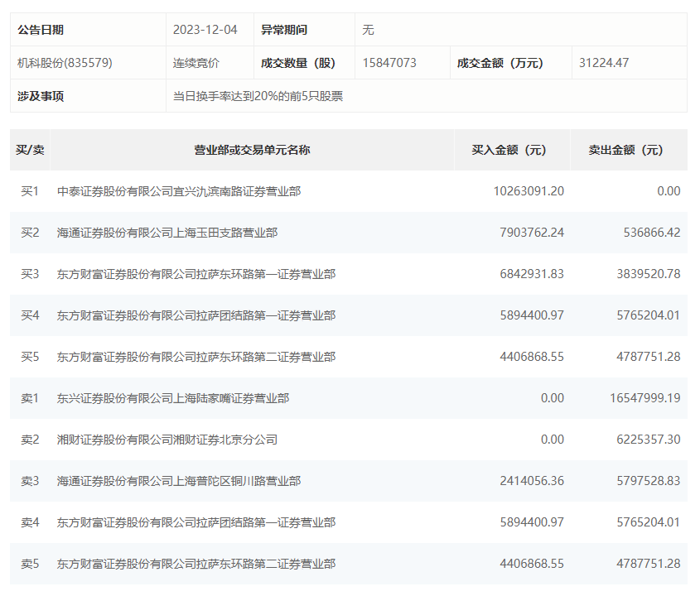The width and height of the screenshot is (700, 596).
Task: Select the 买5 row label
Action: pos(30,357)
